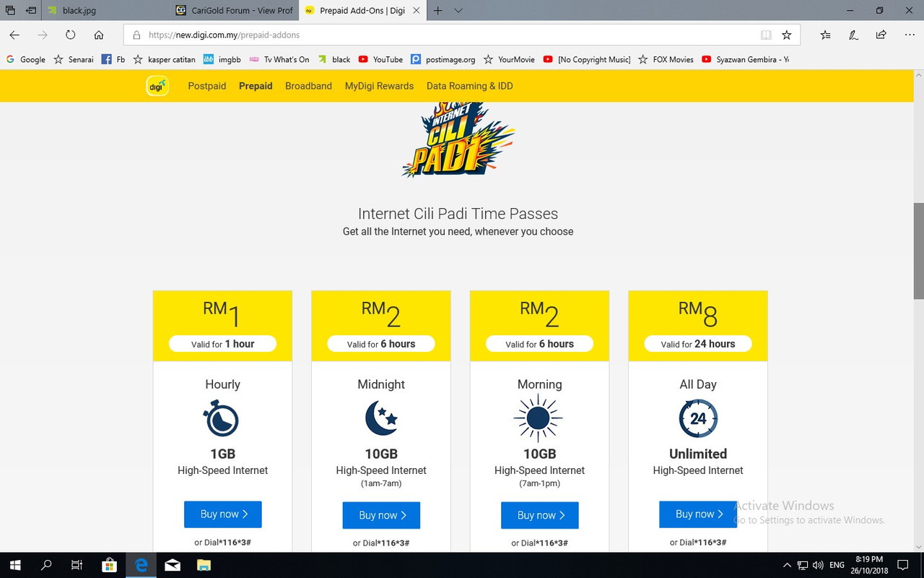Open Postpaid menu item
924x578 pixels.
[x=207, y=86]
